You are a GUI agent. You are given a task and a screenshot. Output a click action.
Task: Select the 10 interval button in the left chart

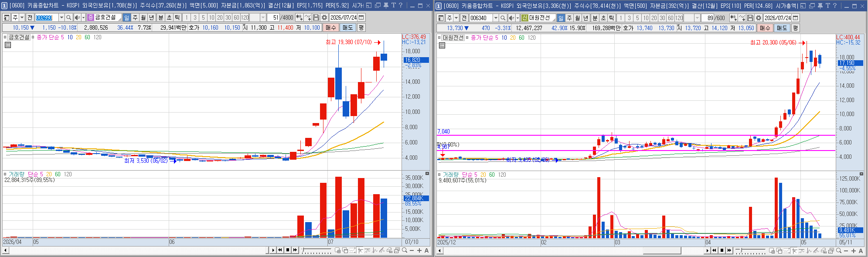point(211,17)
